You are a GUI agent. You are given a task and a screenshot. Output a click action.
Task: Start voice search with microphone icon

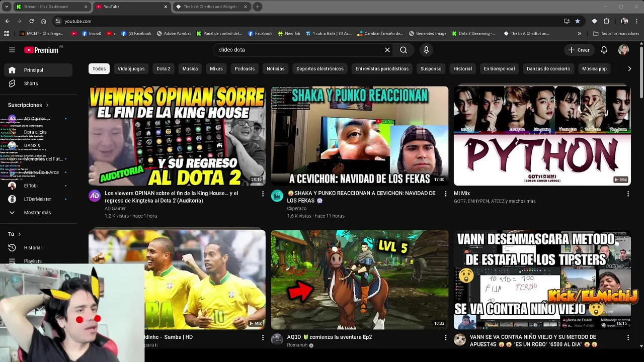(x=426, y=50)
